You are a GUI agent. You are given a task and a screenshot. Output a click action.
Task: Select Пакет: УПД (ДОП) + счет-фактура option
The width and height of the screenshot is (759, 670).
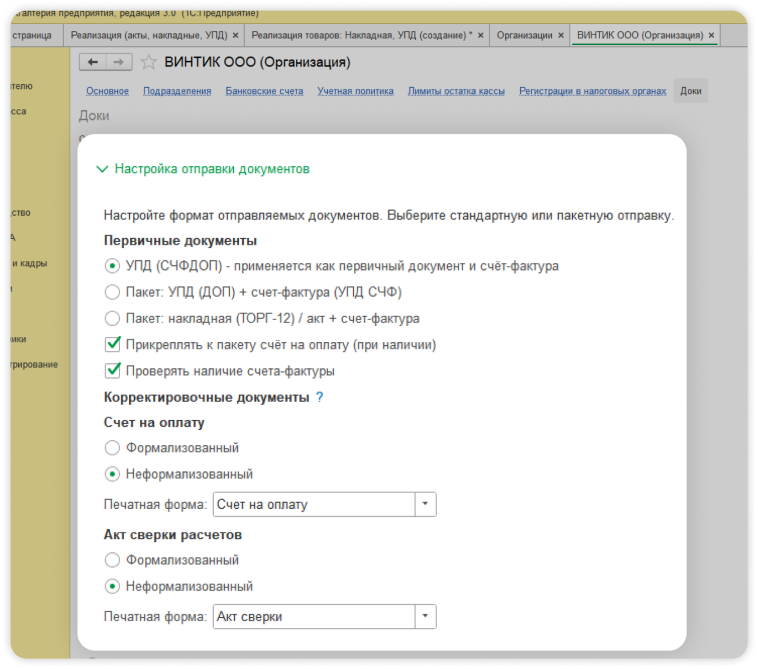pos(113,293)
